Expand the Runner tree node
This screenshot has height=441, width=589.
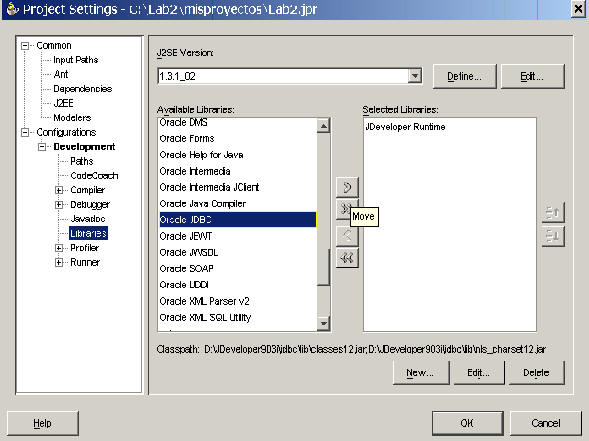pyautogui.click(x=59, y=262)
